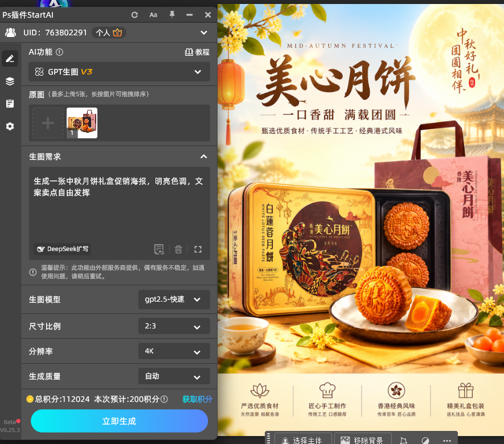This screenshot has width=504, height=444.
Task: Open the Aa font size option
Action: pos(153,15)
